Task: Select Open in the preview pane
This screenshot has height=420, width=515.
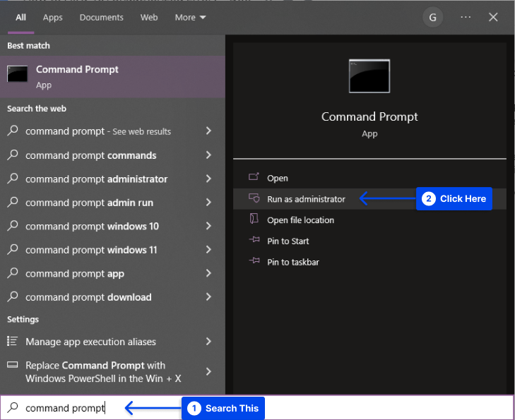Action: [369, 178]
